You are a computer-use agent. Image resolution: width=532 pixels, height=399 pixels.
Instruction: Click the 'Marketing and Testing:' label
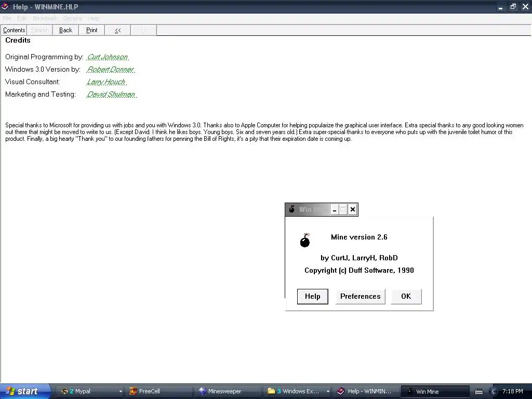coord(41,95)
